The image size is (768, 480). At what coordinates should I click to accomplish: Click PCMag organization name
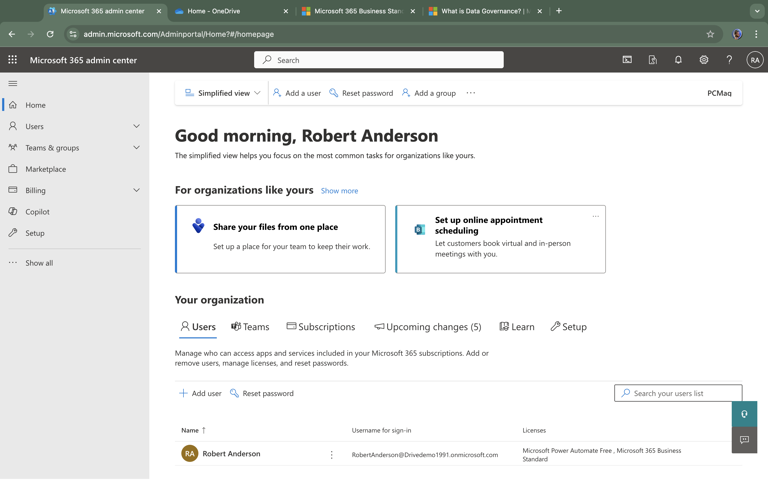click(719, 93)
